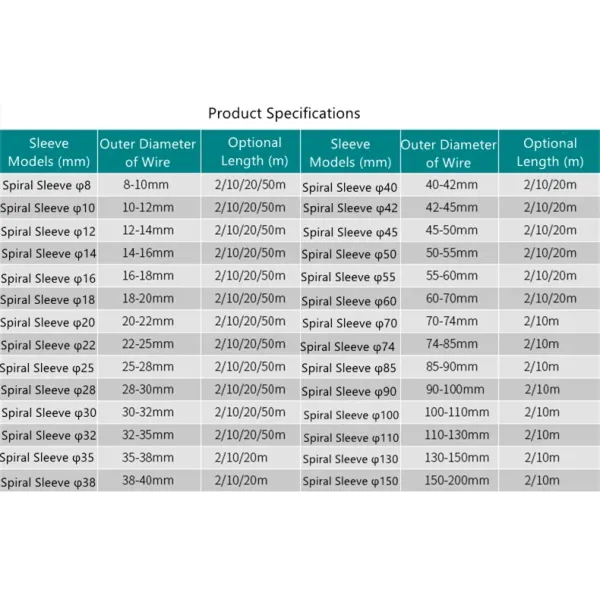Select the 10-12mm outer diameter cell

pos(149,207)
